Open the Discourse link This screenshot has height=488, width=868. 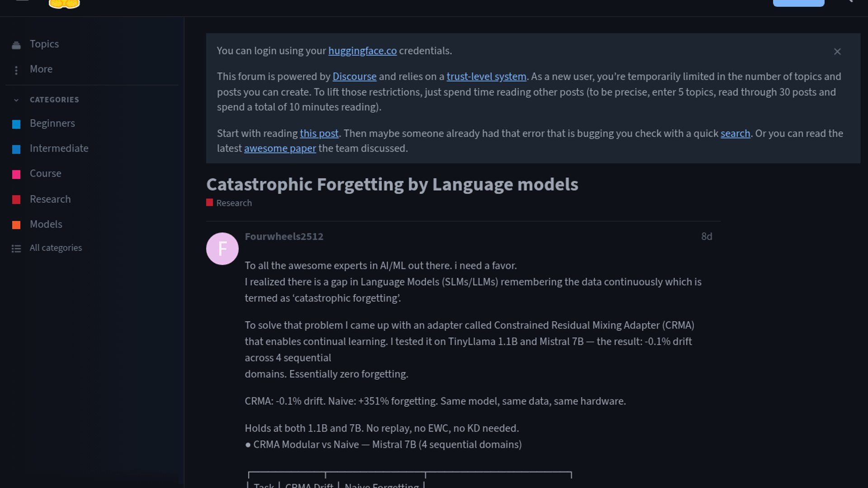point(354,76)
